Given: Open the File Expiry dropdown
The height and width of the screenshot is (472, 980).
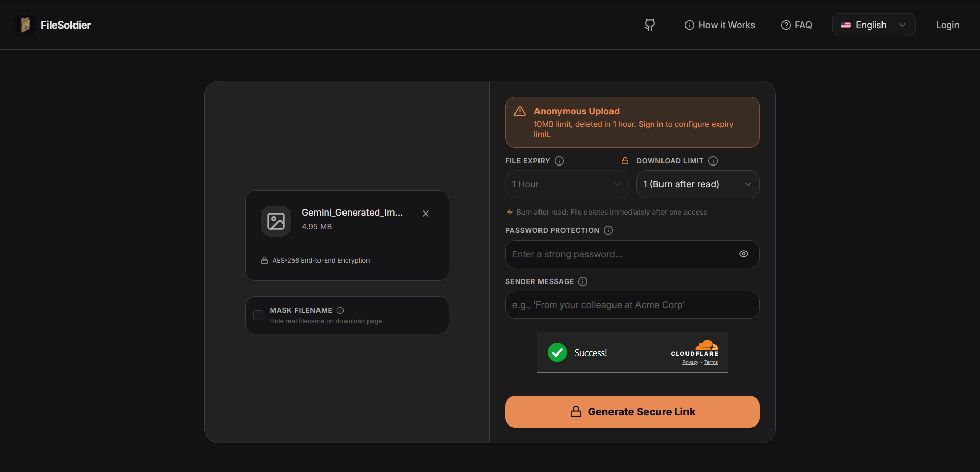Looking at the screenshot, I should coord(567,184).
